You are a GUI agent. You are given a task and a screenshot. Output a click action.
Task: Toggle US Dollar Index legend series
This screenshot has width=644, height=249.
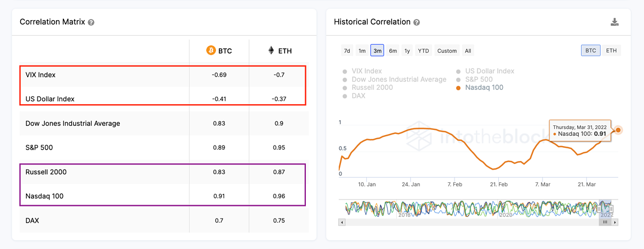point(485,71)
